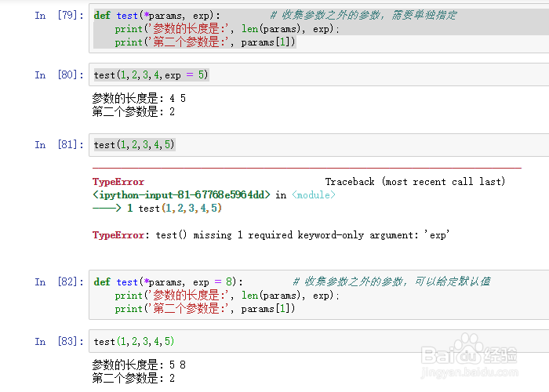
Task: Click the arrow line '1 test(1,2,3,4,5)' in traceback
Action: [157, 209]
